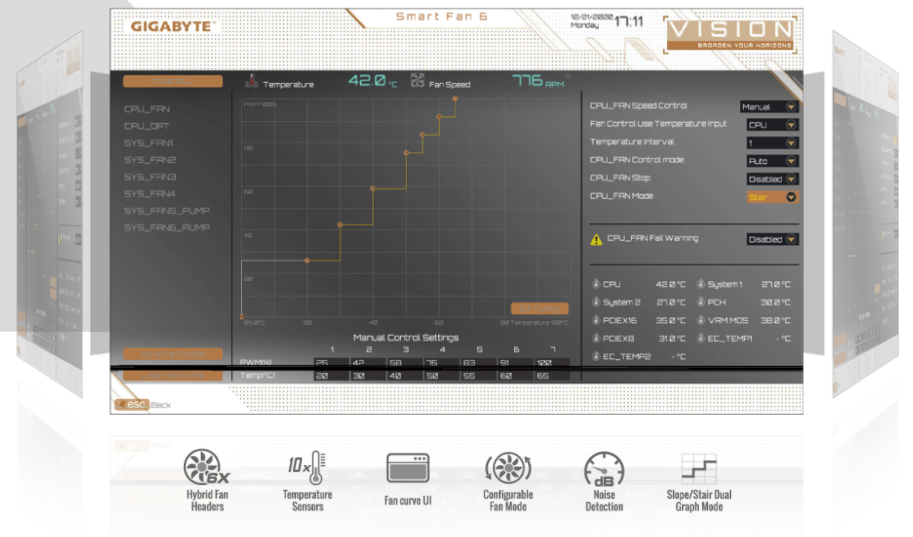This screenshot has width=913, height=537.
Task: Click the Fan curve UI window icon
Action: point(408,468)
